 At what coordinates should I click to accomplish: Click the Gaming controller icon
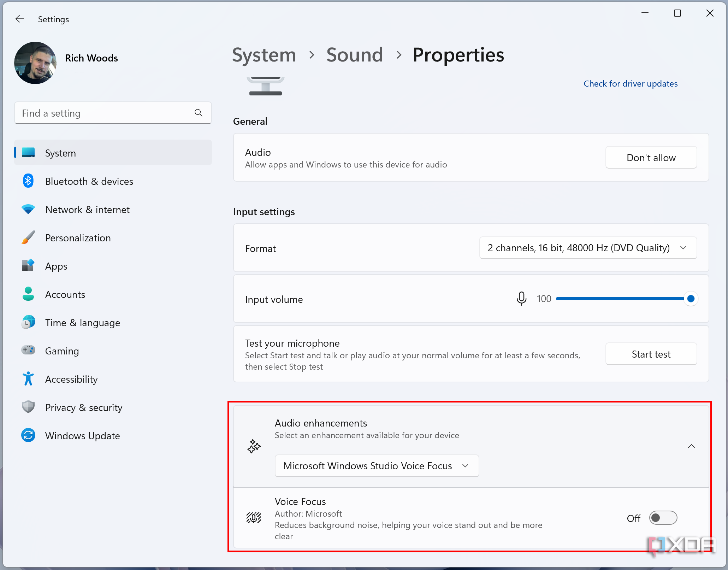pos(28,351)
